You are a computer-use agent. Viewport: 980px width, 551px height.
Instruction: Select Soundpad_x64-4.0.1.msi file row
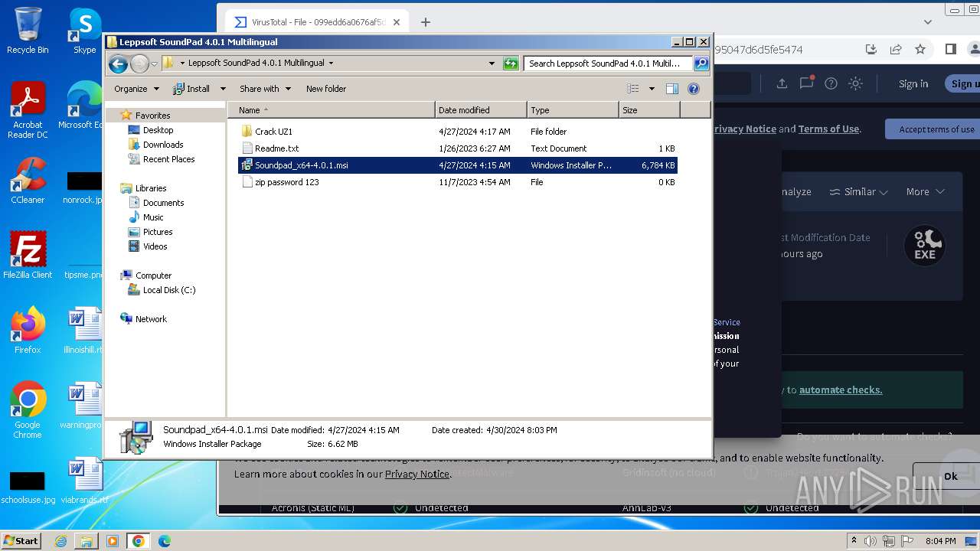457,165
